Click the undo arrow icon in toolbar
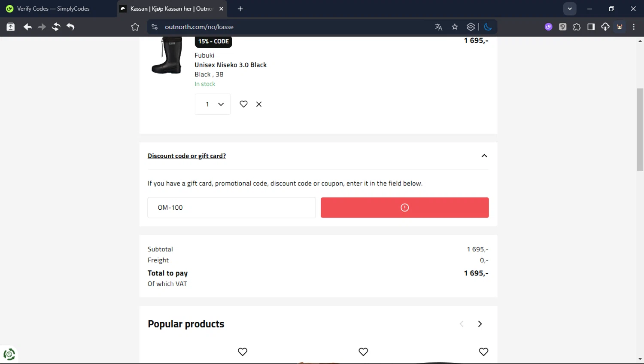 coord(70,27)
